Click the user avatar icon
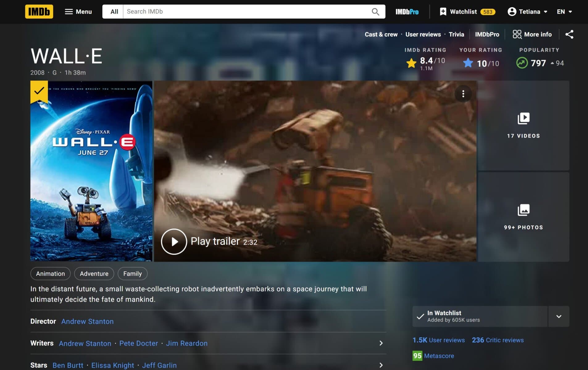Image resolution: width=588 pixels, height=370 pixels. click(512, 12)
